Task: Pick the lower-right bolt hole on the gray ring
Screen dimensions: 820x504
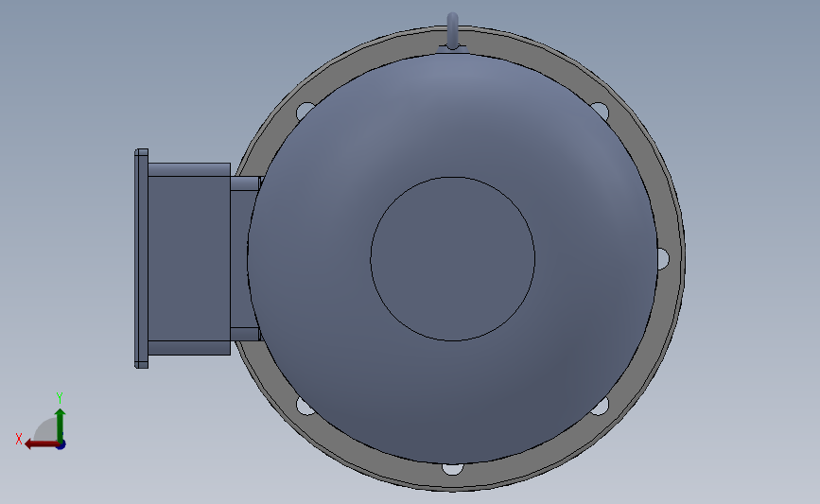Action: (x=601, y=407)
